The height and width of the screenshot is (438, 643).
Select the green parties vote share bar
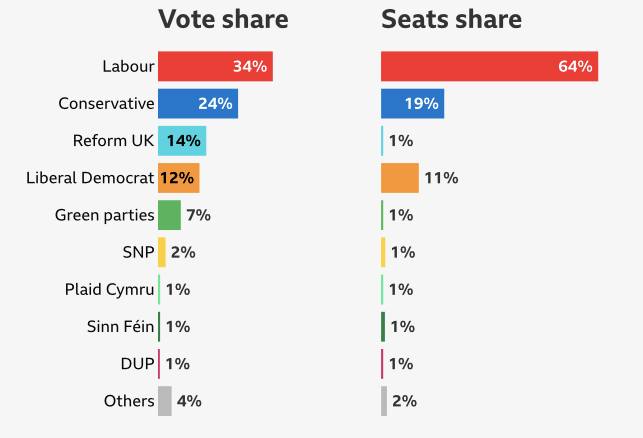(169, 215)
